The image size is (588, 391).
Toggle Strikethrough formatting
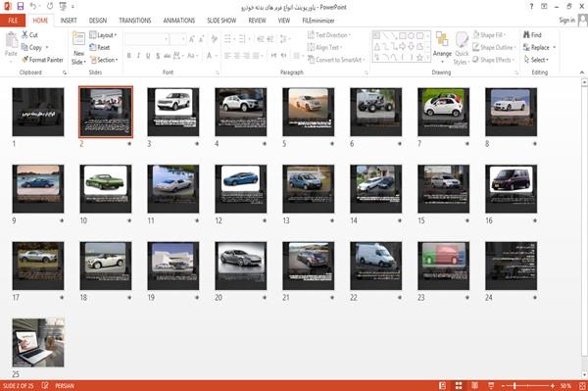168,56
